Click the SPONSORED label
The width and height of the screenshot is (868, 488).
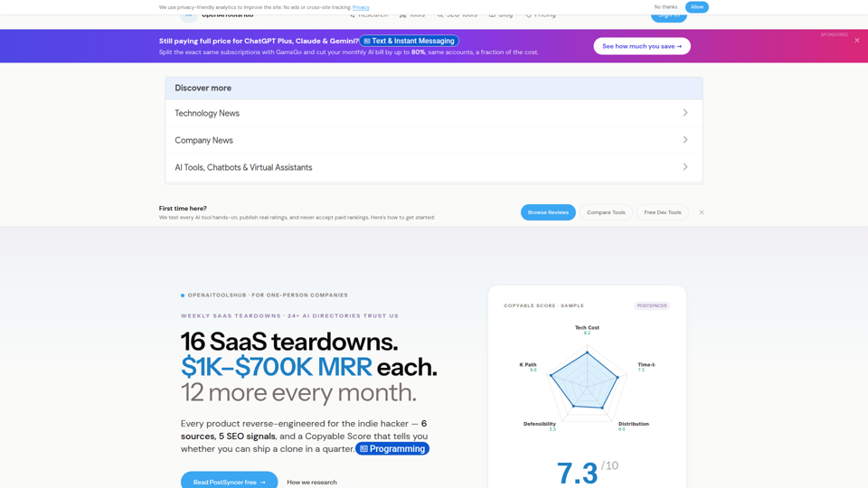point(834,34)
